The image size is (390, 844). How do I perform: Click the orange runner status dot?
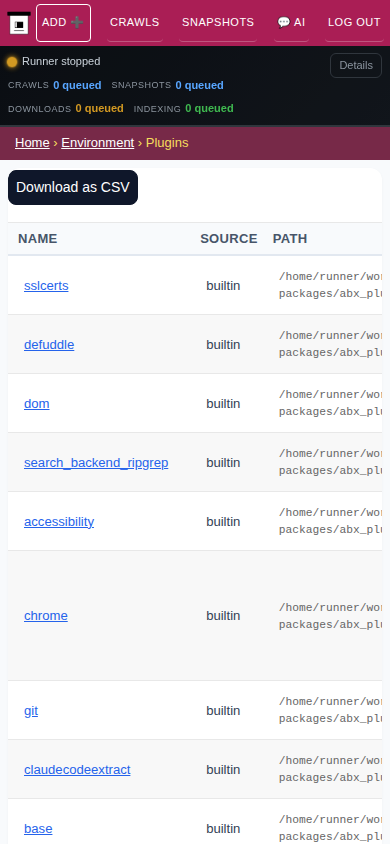(12, 62)
